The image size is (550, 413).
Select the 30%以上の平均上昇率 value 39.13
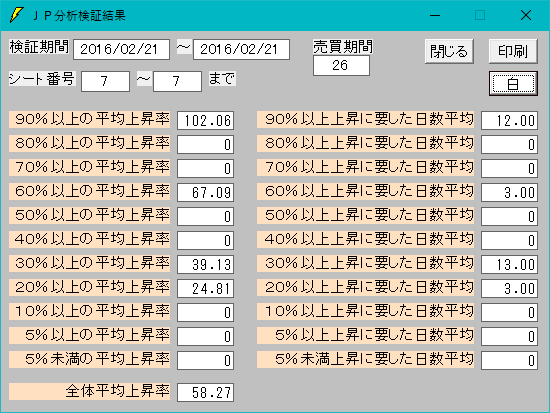(206, 264)
